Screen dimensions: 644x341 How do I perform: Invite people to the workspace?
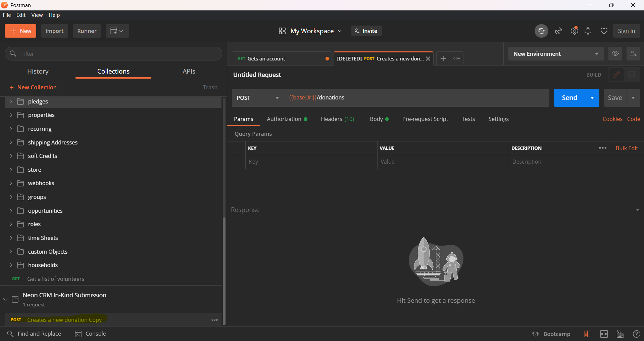tap(366, 31)
